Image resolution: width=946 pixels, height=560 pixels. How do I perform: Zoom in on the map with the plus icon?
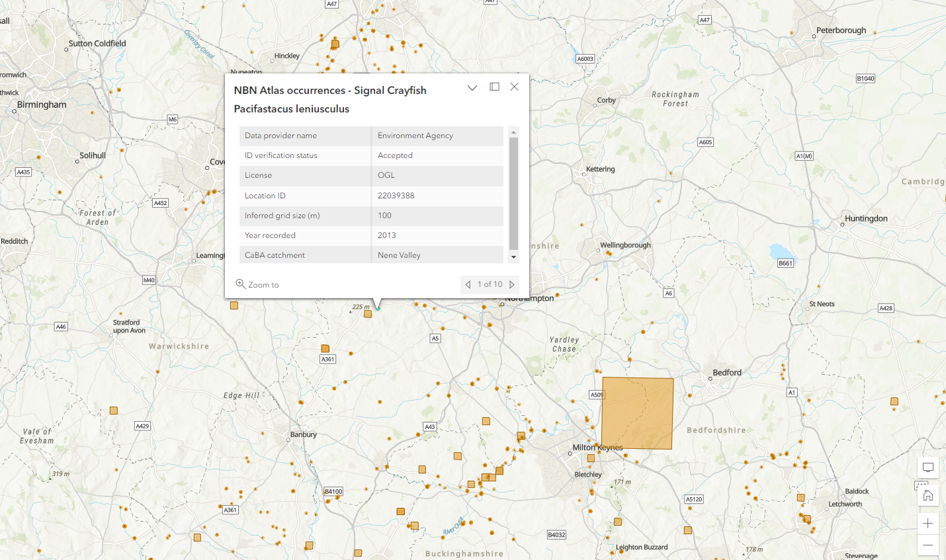(927, 523)
